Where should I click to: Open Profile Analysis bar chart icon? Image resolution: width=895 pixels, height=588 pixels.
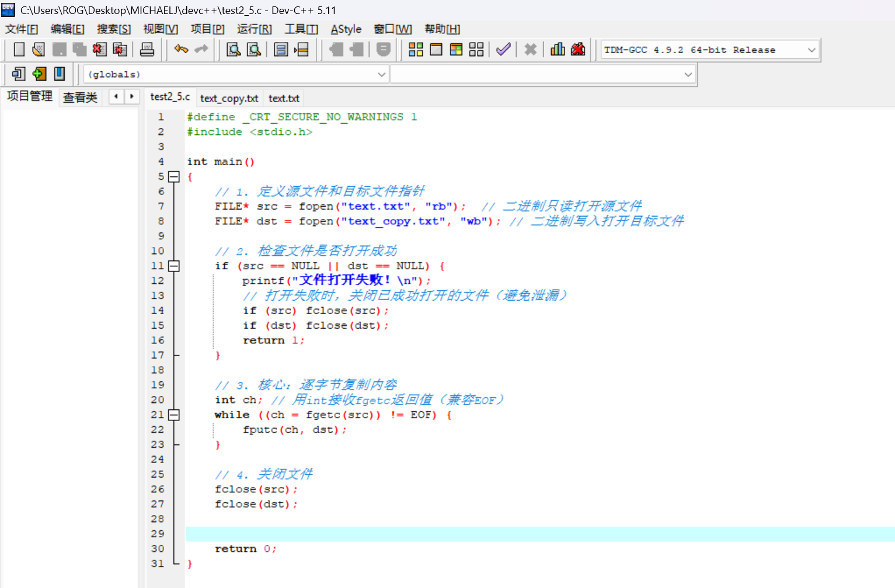[558, 50]
